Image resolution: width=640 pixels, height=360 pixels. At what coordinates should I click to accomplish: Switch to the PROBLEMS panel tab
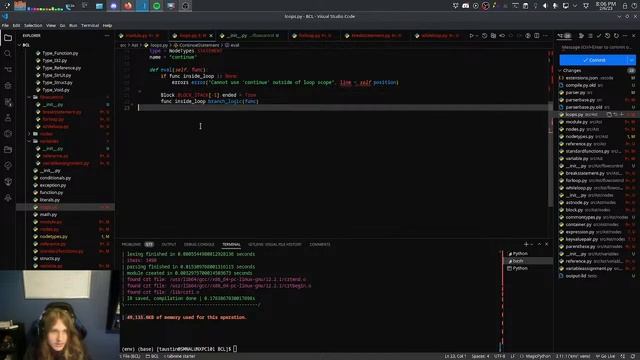131,244
